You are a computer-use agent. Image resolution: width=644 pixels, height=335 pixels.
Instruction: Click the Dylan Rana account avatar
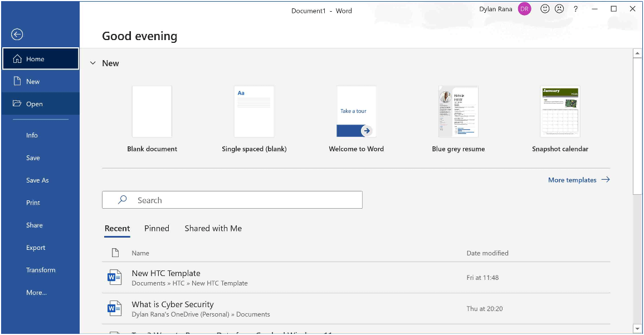pyautogui.click(x=524, y=9)
